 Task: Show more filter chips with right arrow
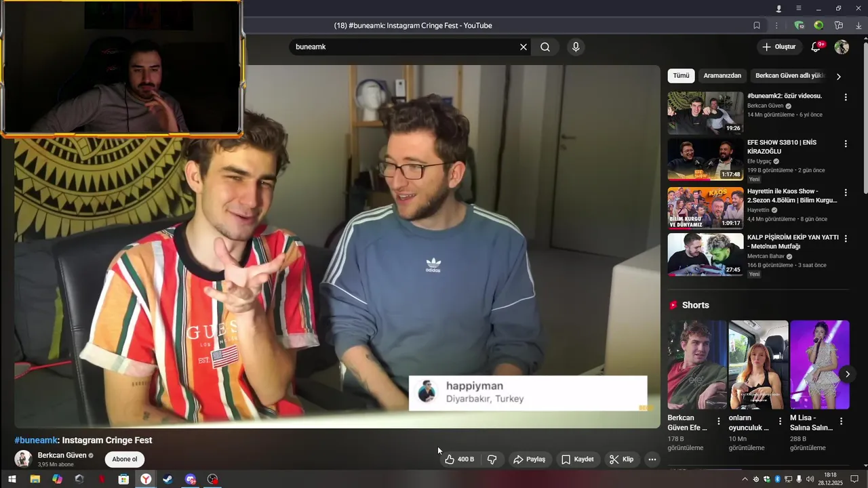tap(839, 76)
